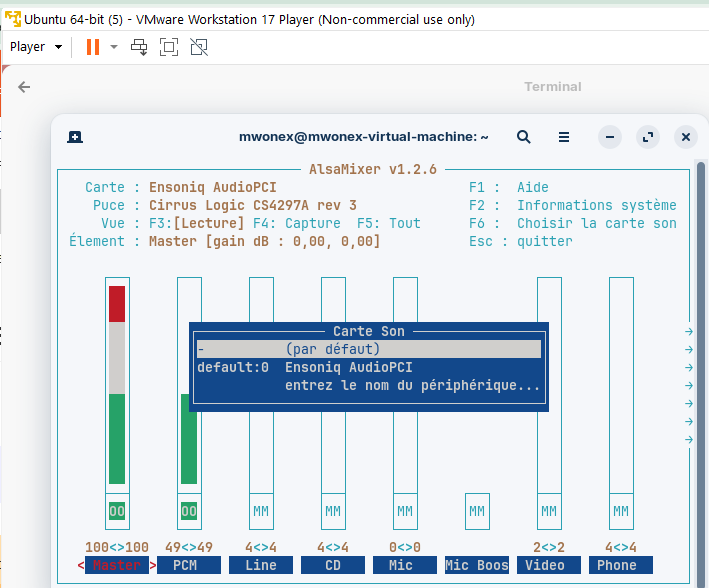Click F6 Choisir la carte son
The height and width of the screenshot is (588, 709).
point(572,223)
